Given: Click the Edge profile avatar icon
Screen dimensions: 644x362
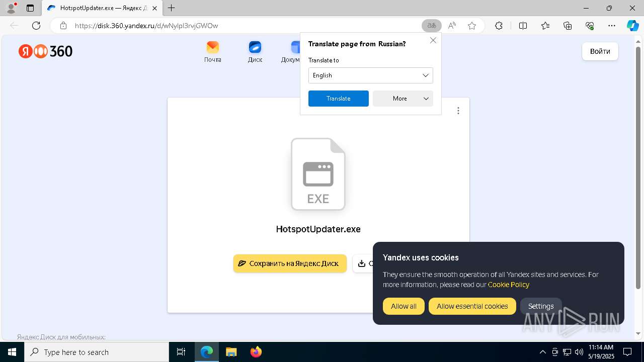Looking at the screenshot, I should click(11, 8).
